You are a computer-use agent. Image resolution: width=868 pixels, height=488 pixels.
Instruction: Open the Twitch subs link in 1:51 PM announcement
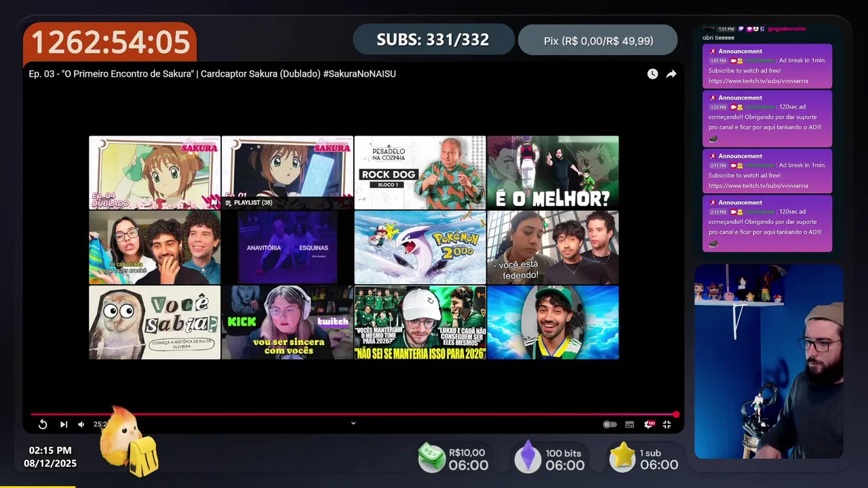click(758, 81)
